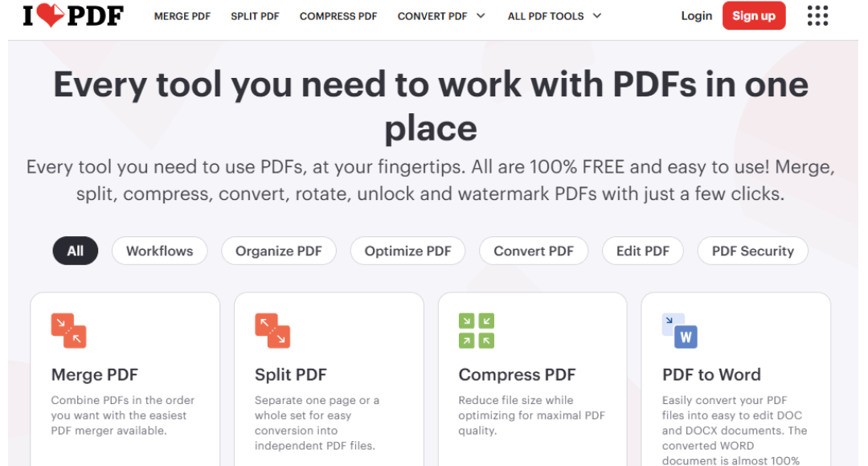
Task: Click the red Sign up button
Action: click(754, 15)
